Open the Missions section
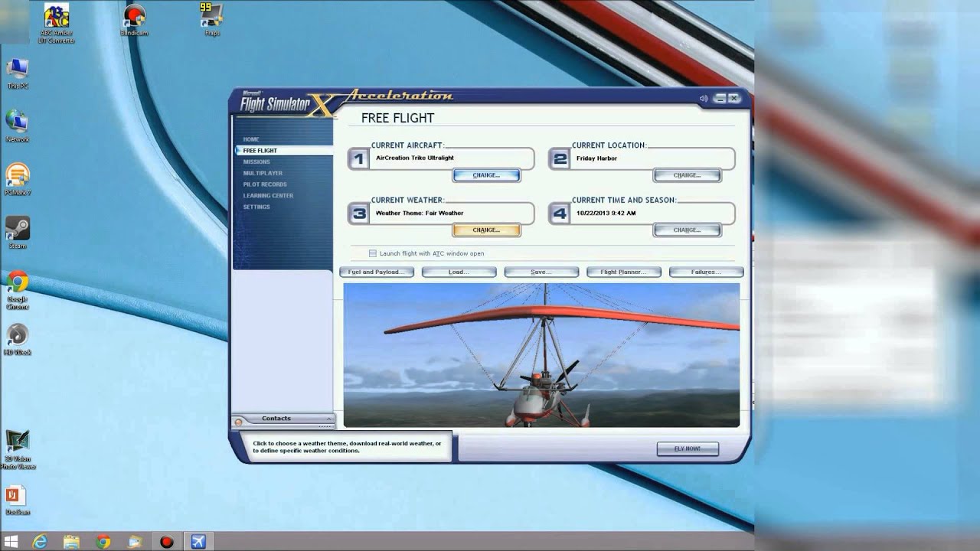Viewport: 980px width, 551px height. [x=256, y=161]
